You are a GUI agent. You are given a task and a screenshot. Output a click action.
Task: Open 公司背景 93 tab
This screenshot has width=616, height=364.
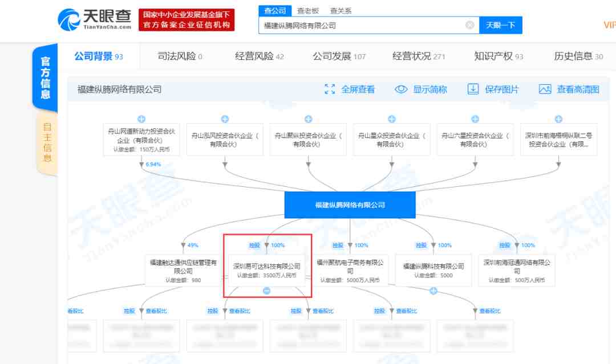99,56
